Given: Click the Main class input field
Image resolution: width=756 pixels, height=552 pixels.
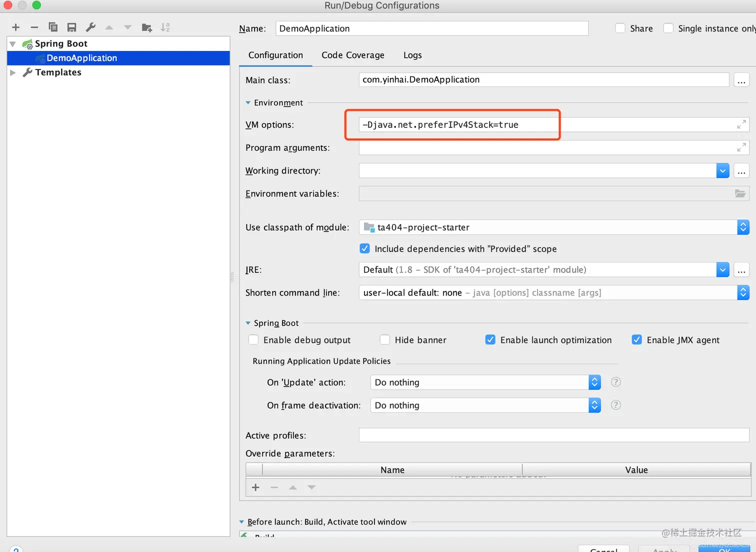Looking at the screenshot, I should point(544,79).
